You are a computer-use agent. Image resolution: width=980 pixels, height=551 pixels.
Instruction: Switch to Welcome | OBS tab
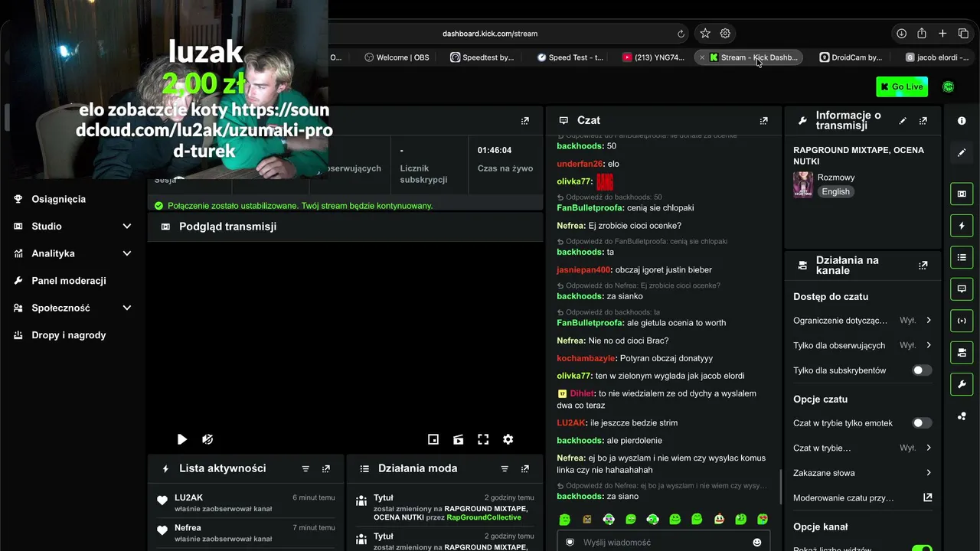(x=397, y=57)
